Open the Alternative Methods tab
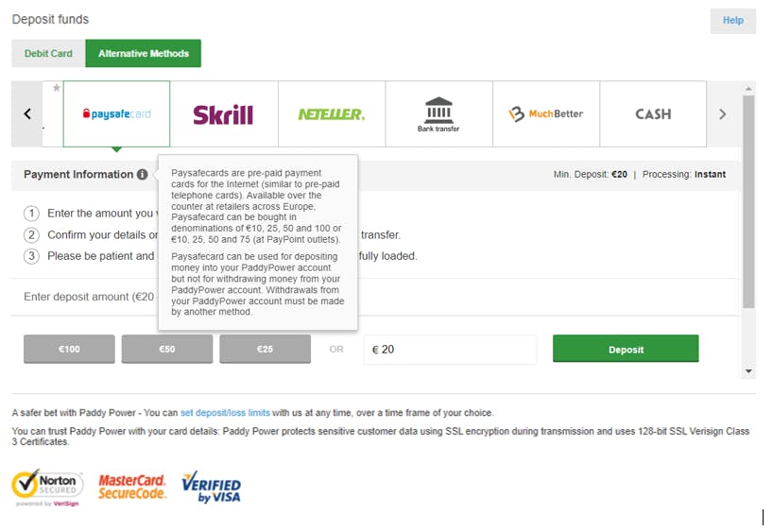The height and width of the screenshot is (532, 773). [144, 53]
